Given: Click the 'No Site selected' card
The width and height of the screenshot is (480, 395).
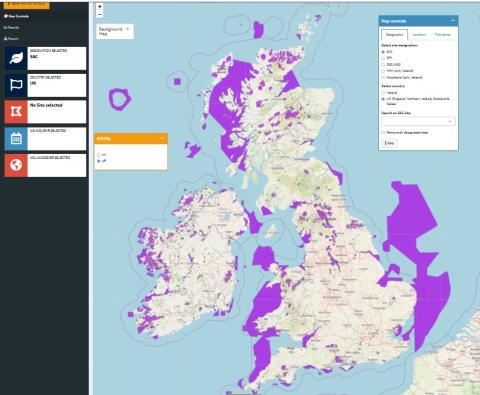Looking at the screenshot, I should point(45,112).
